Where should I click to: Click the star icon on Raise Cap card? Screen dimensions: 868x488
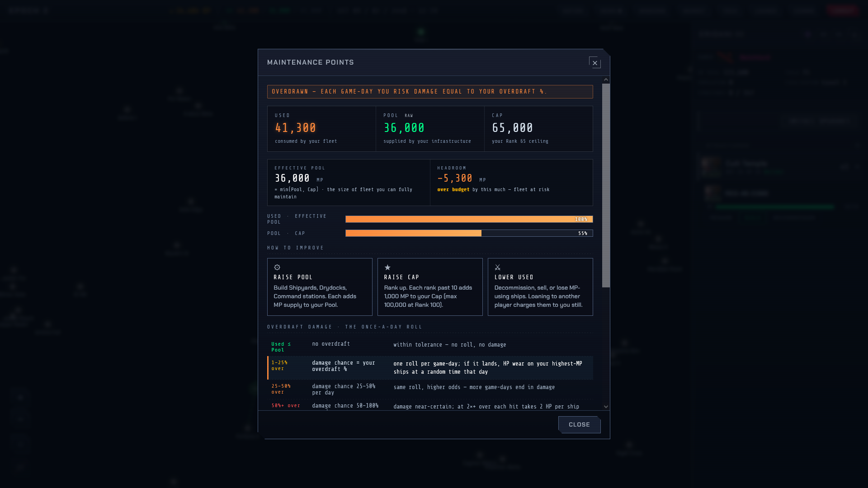click(387, 267)
